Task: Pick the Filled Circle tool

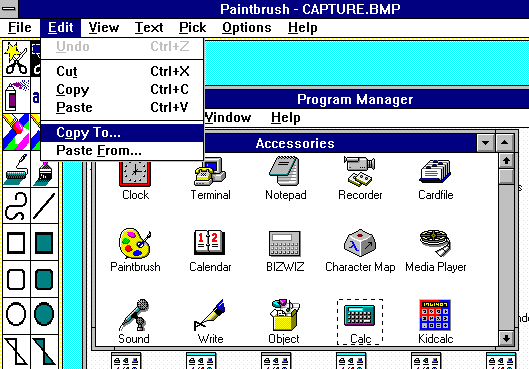Action: [x=45, y=314]
